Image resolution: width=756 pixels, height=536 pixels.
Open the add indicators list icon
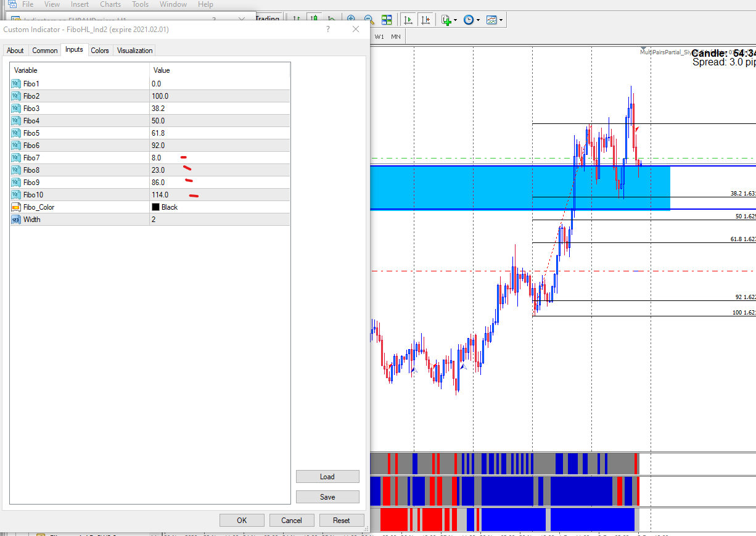(x=446, y=20)
